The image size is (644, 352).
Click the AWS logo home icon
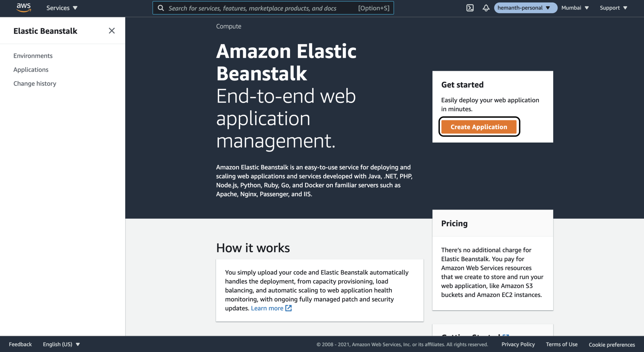click(24, 8)
